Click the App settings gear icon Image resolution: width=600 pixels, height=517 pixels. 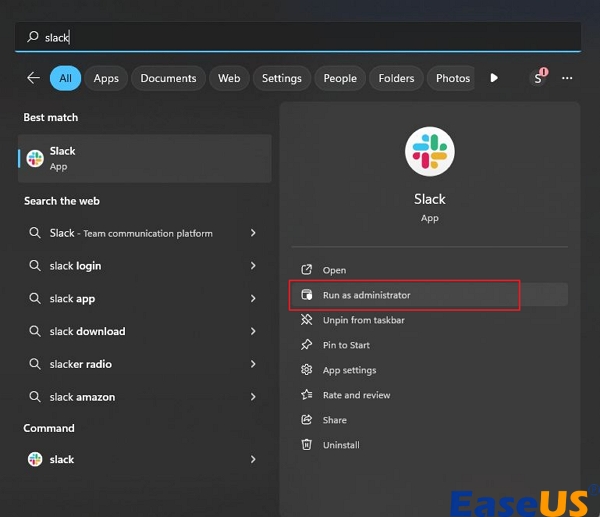[306, 370]
